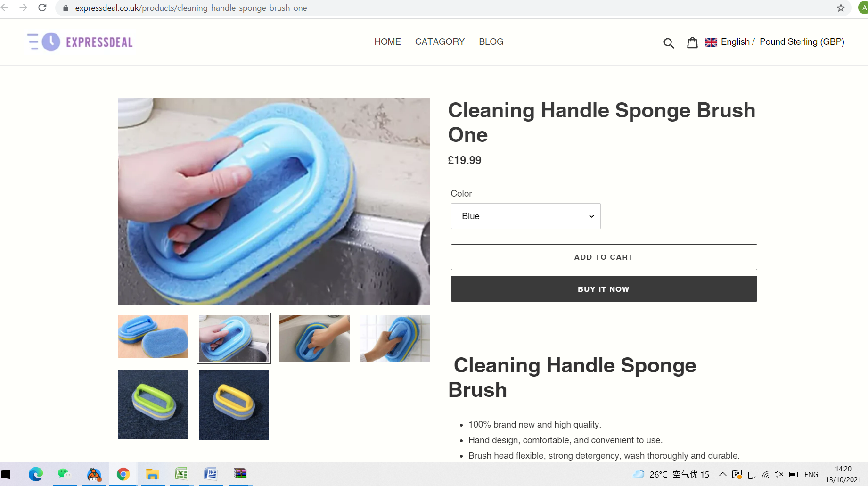Bookmark this page with the star icon
The image size is (868, 486).
(x=841, y=8)
